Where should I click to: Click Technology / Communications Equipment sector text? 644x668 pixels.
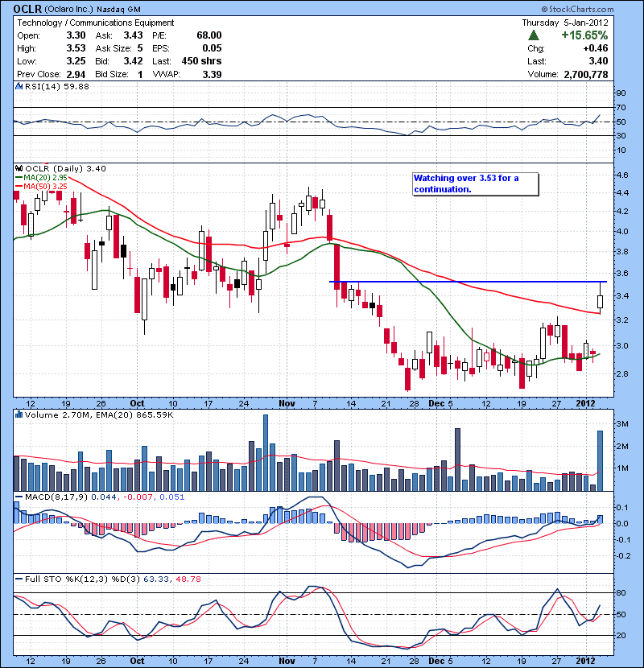coord(96,23)
